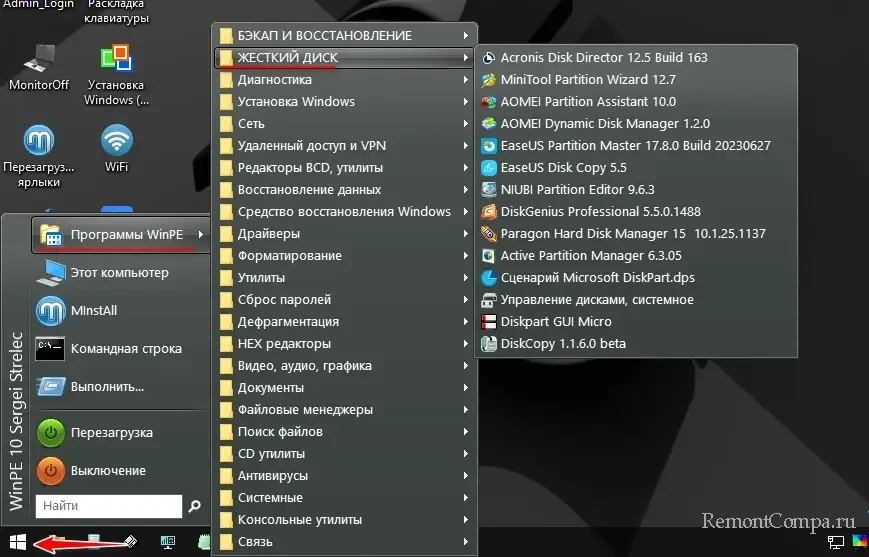Open Видео, аудио, графика folder
869x557 pixels.
pyautogui.click(x=345, y=366)
